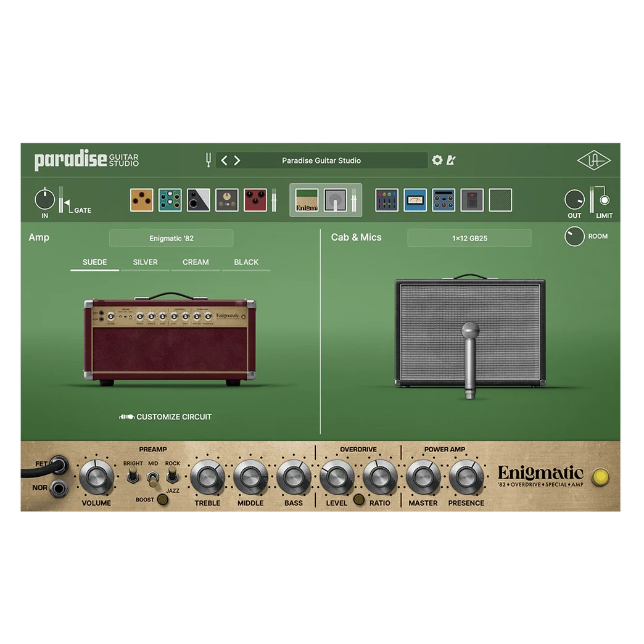Plug into the NOR input jack
Viewport: 644px width, 644px height.
59,489
